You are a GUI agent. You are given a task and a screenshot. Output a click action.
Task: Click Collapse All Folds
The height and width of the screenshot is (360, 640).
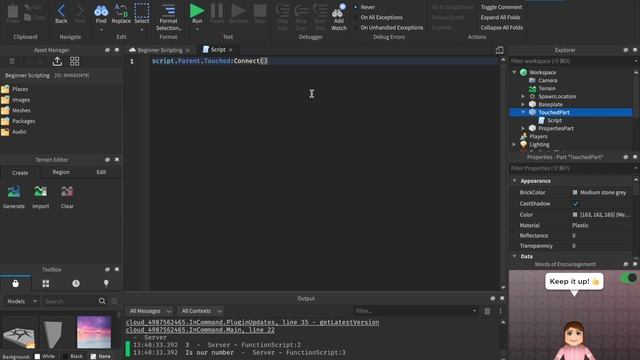coord(502,27)
